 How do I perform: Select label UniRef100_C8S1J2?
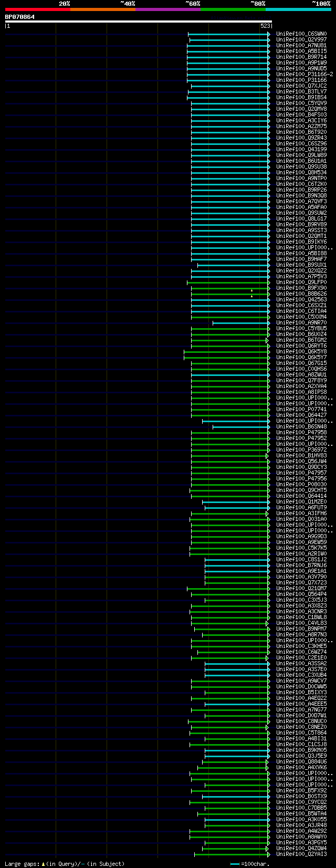301,560
